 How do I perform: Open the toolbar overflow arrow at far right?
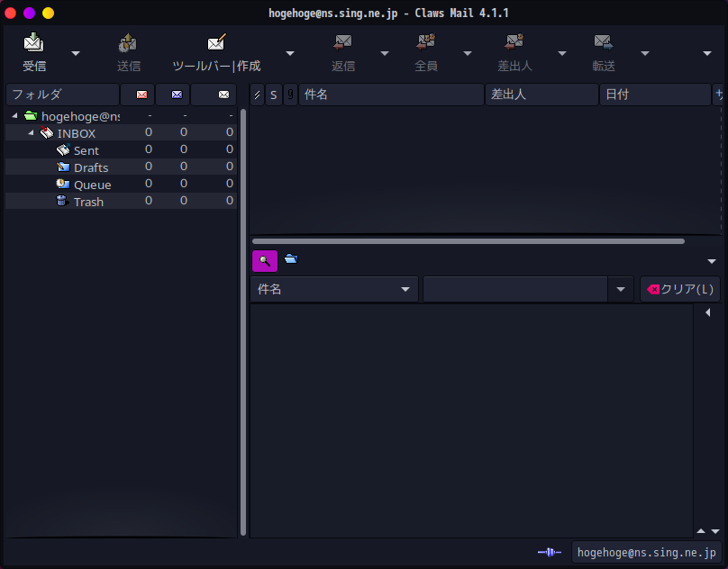pos(707,53)
